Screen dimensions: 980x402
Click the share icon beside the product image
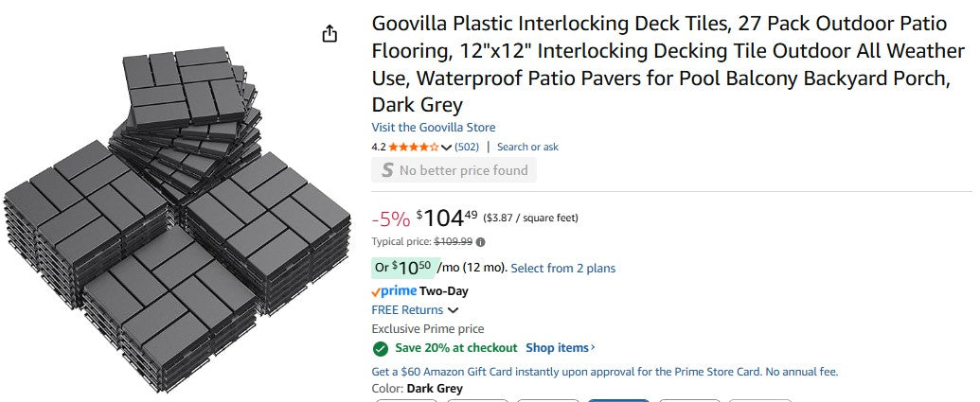330,34
